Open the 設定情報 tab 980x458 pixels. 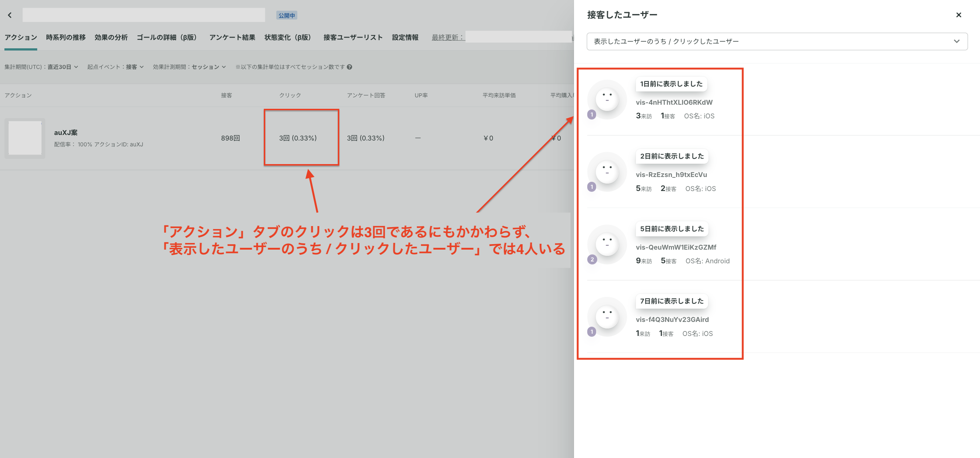pos(405,37)
